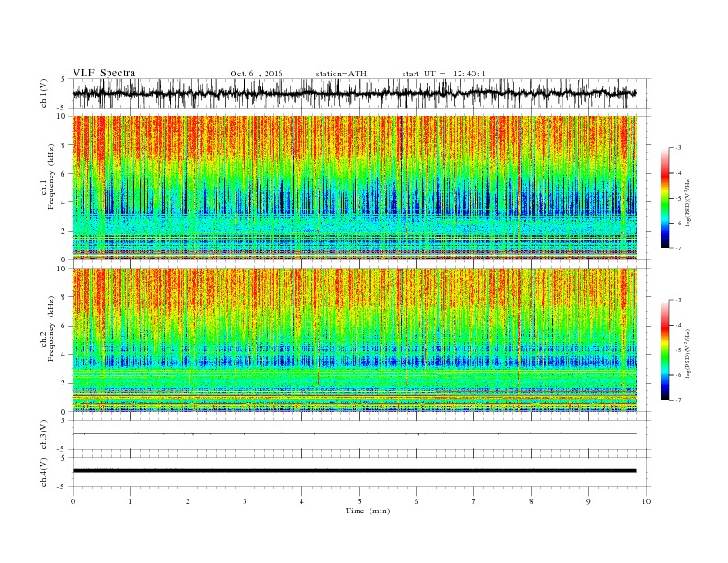
Task: Click the 4 tick on the time axis
Action: 302,501
